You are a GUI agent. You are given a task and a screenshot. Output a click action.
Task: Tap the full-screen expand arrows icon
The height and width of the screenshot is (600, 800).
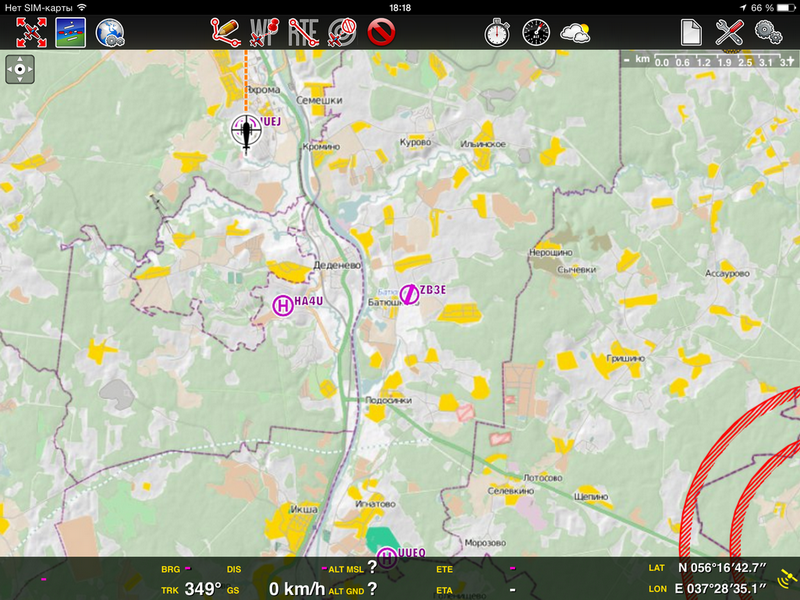point(30,32)
